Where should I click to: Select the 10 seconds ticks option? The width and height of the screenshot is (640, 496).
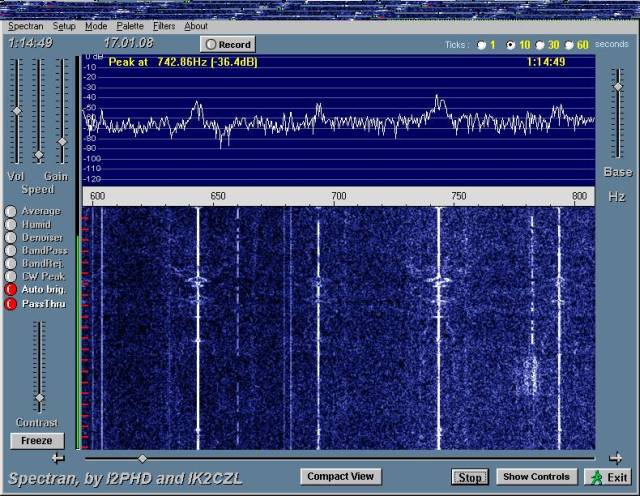point(510,45)
